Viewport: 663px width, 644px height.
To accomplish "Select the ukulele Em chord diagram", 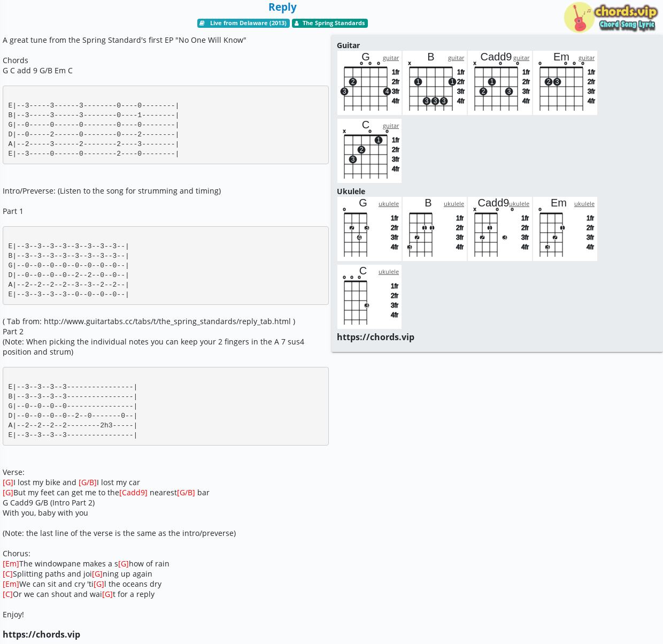I will (x=565, y=229).
